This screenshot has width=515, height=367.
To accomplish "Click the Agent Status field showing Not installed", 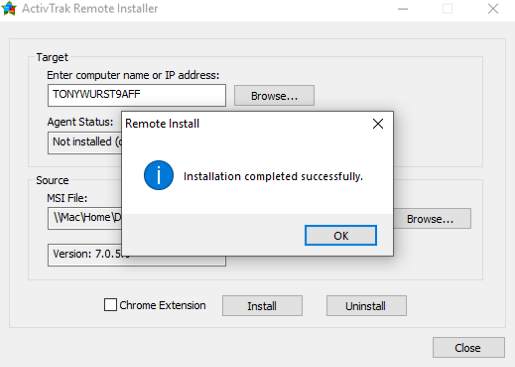I will (85, 143).
